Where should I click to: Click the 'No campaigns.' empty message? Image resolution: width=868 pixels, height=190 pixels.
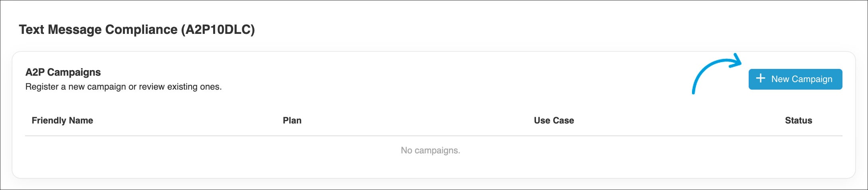coord(430,151)
